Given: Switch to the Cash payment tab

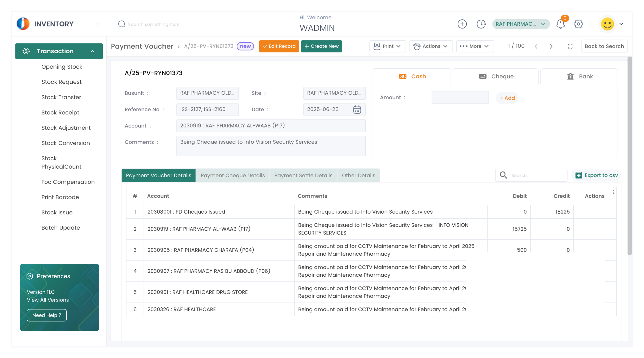Looking at the screenshot, I should point(412,76).
